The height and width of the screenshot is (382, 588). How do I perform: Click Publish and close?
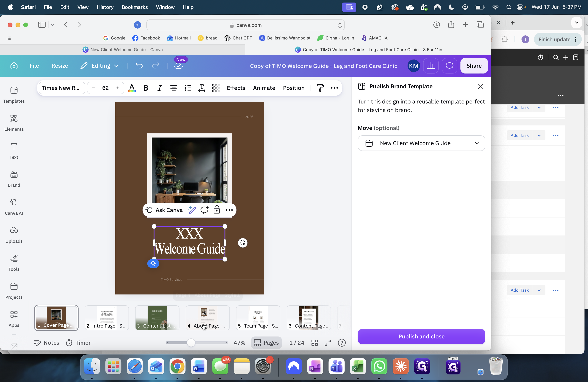click(421, 336)
